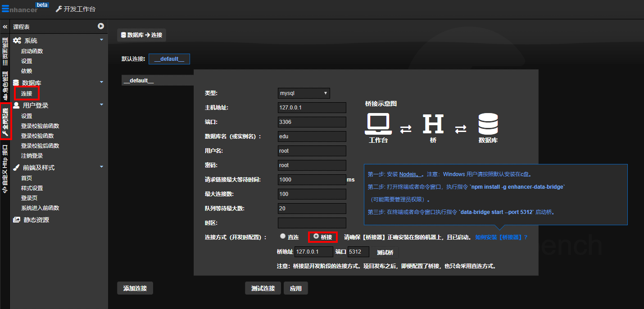Viewport: 644px width, 309px height.
Task: Switch to 自定义 Http 接口 vertical tab
Action: (5, 169)
